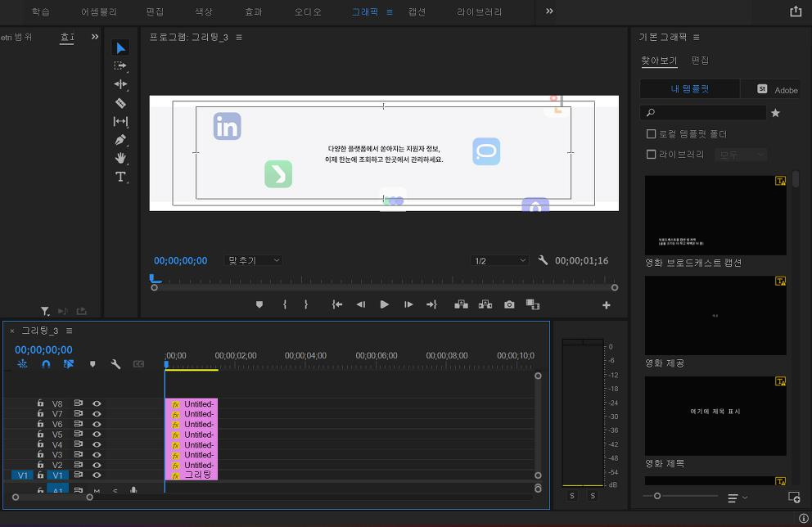The height and width of the screenshot is (527, 812).
Task: Select the Track Select Forward tool
Action: click(x=120, y=65)
